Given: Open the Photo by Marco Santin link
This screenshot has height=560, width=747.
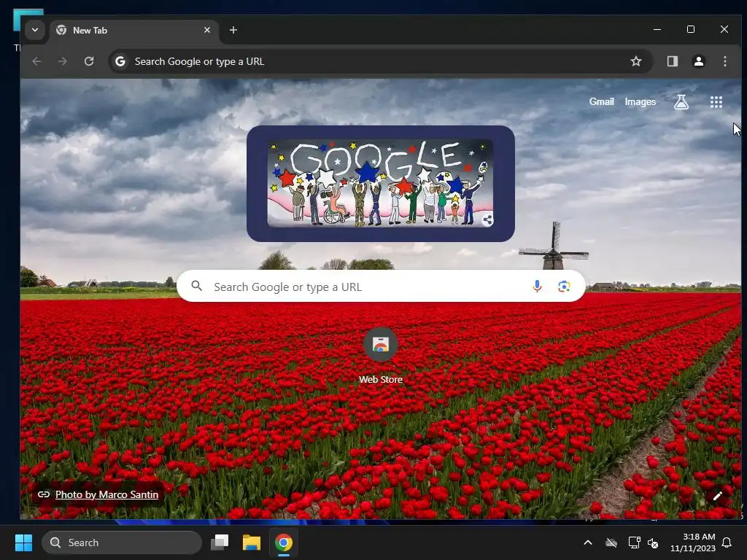Looking at the screenshot, I should pos(107,494).
